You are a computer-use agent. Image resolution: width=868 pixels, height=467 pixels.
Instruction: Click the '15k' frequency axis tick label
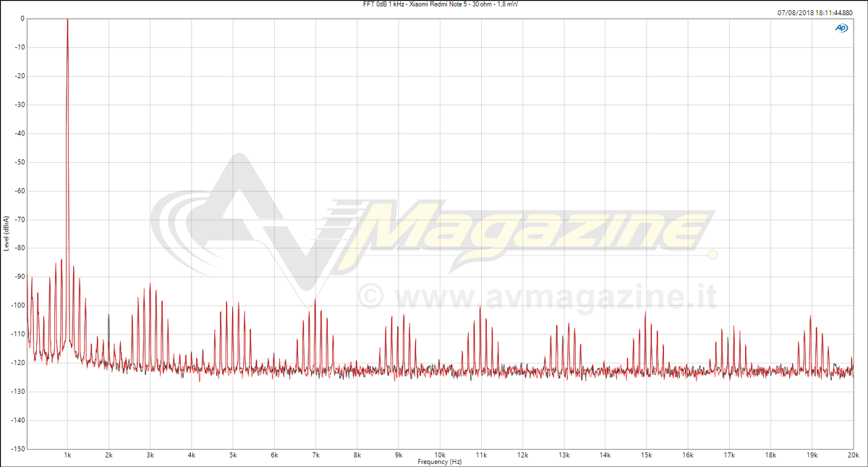point(647,455)
